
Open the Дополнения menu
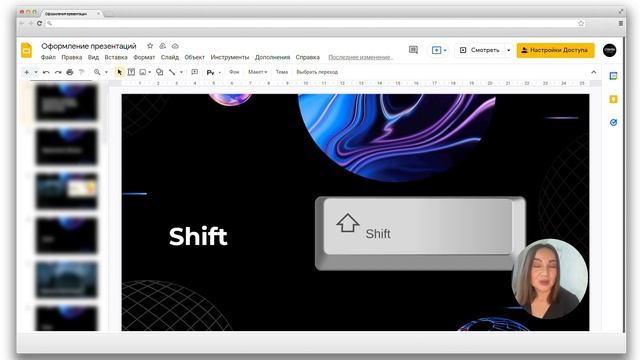273,58
